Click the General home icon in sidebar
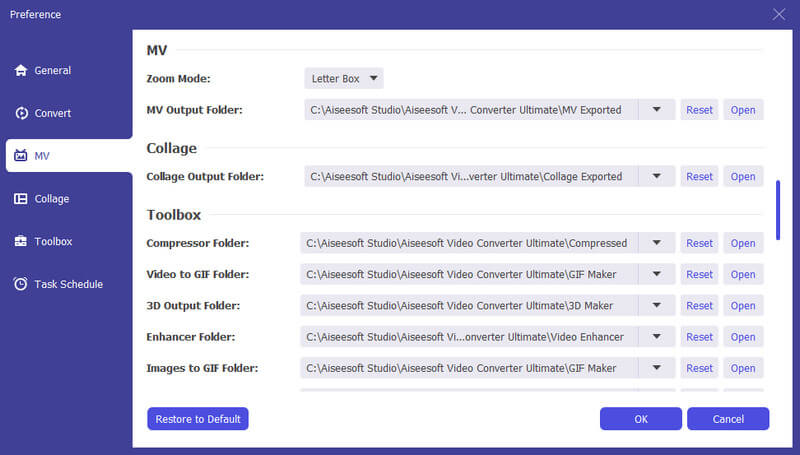Image resolution: width=800 pixels, height=455 pixels. click(20, 70)
